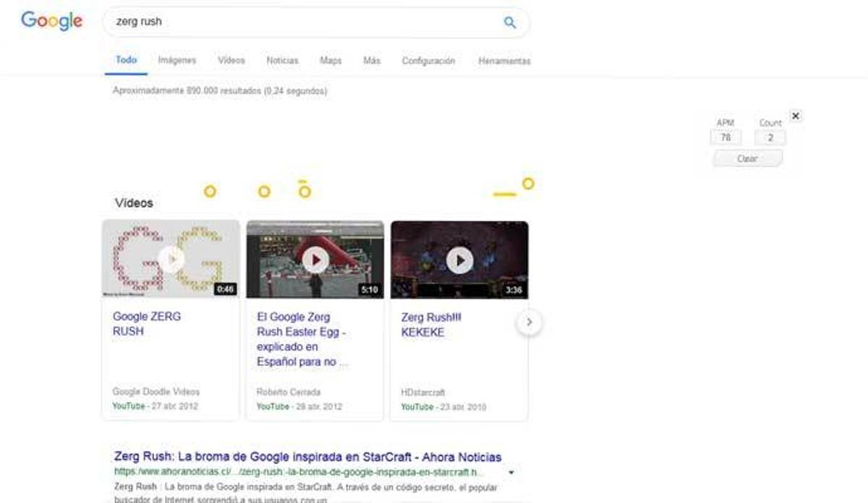Viewport: 868px width, 503px height.
Task: Open the Configuración menu
Action: 428,61
